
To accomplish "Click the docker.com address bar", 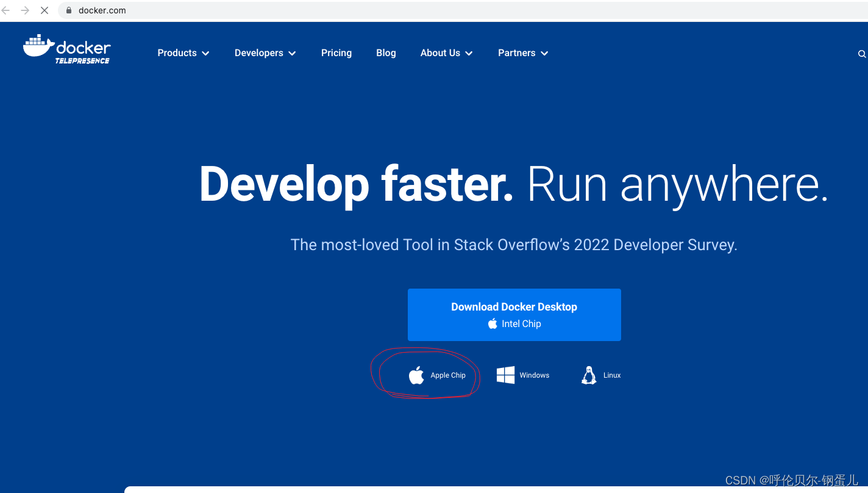I will click(463, 10).
